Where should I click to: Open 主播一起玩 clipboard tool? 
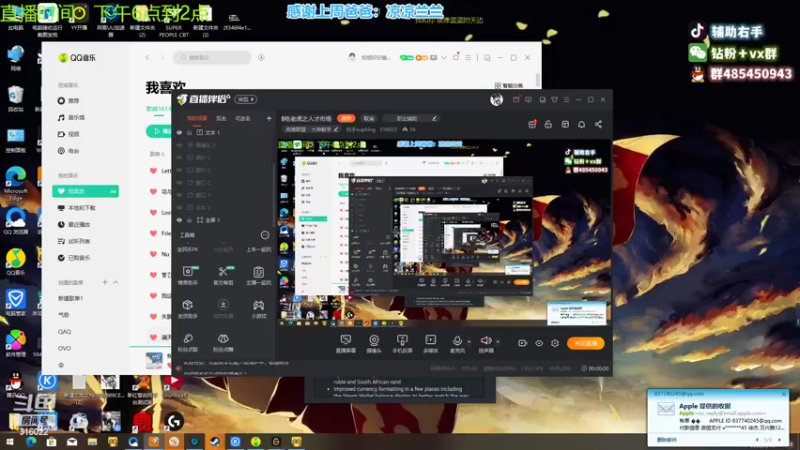pos(259,275)
